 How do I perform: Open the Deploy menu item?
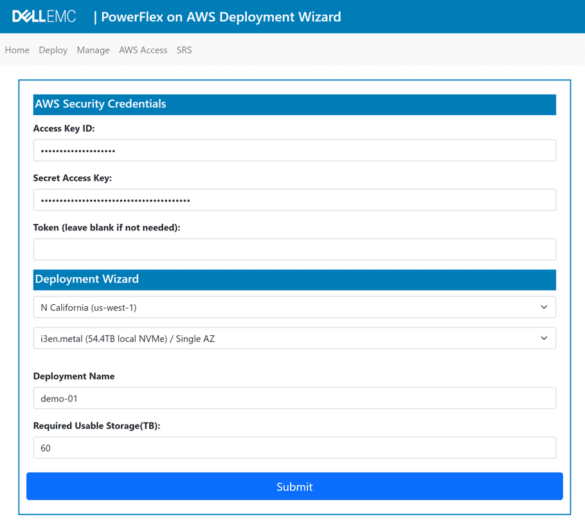click(x=53, y=50)
